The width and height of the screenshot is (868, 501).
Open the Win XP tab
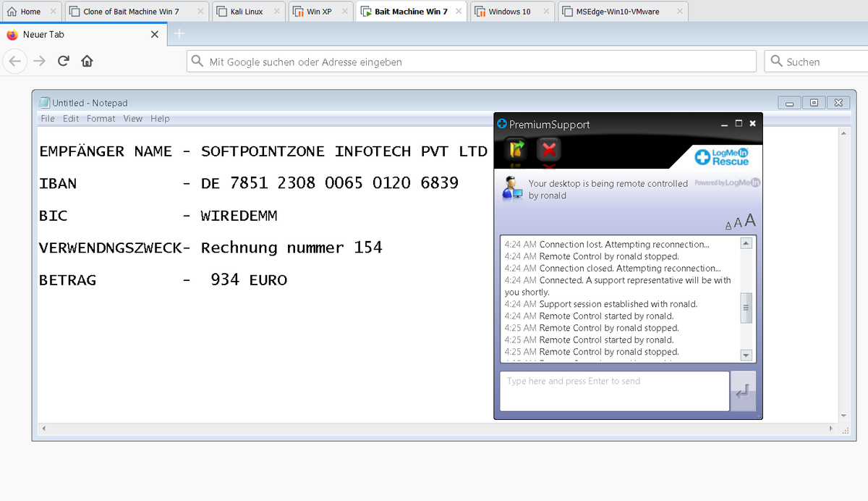[x=319, y=12]
